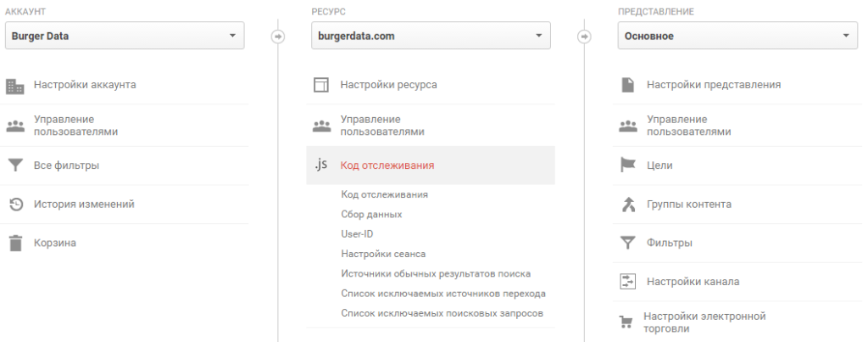Select the Сбор данных submenu item
The width and height of the screenshot is (868, 342).
(371, 215)
